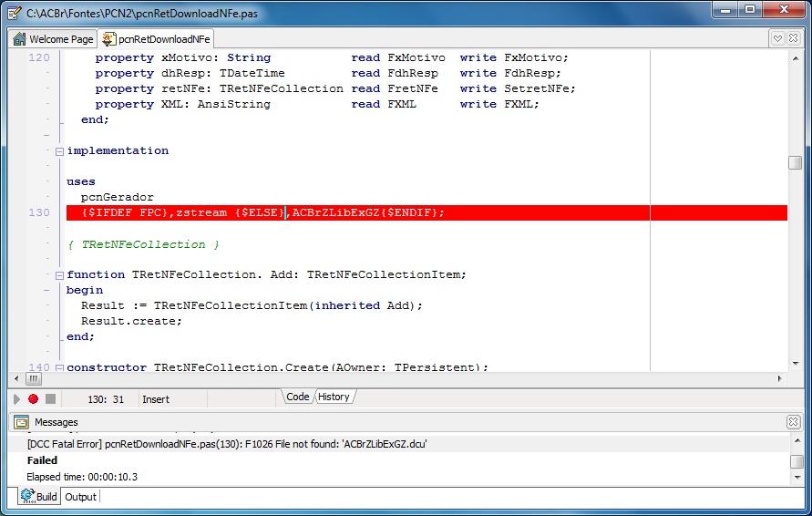The height and width of the screenshot is (516, 812).
Task: Close the Messages panel
Action: click(x=793, y=422)
